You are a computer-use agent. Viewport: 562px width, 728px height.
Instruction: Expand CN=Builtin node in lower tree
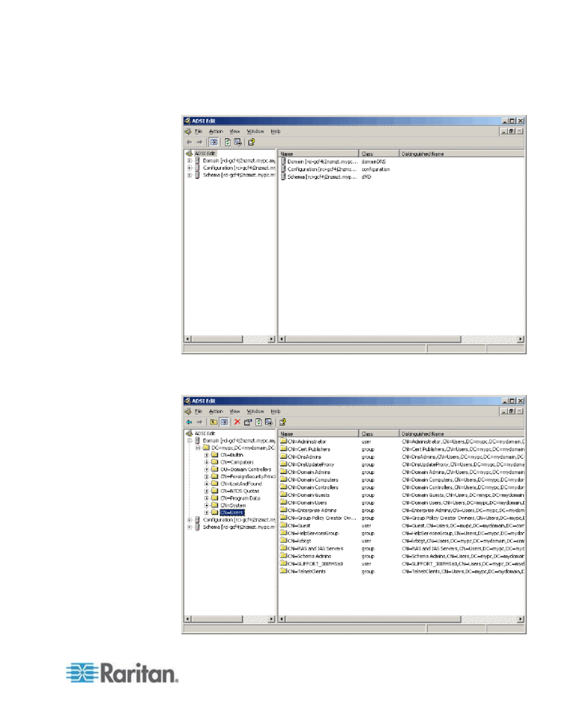tap(207, 455)
